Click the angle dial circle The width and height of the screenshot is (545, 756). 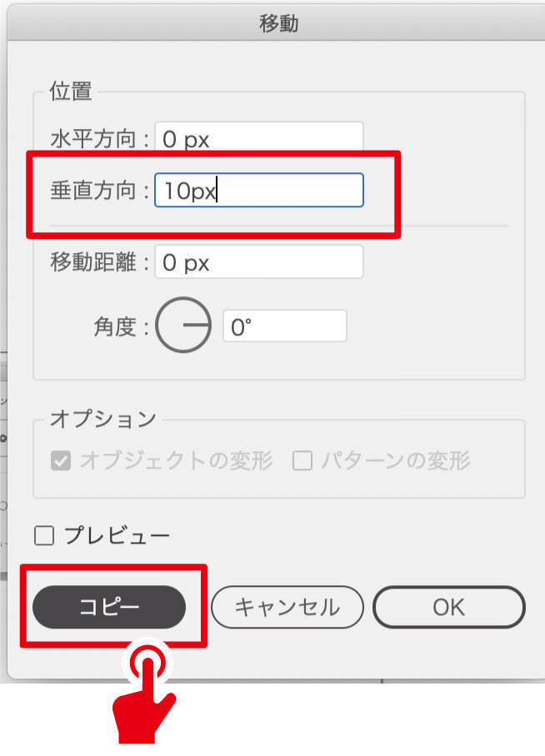pos(184,325)
